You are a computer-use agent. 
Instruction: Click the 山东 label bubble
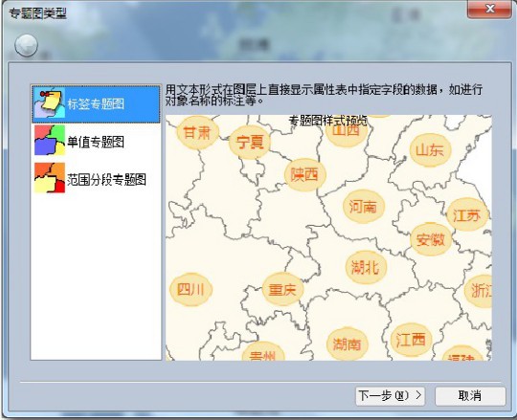coord(430,150)
